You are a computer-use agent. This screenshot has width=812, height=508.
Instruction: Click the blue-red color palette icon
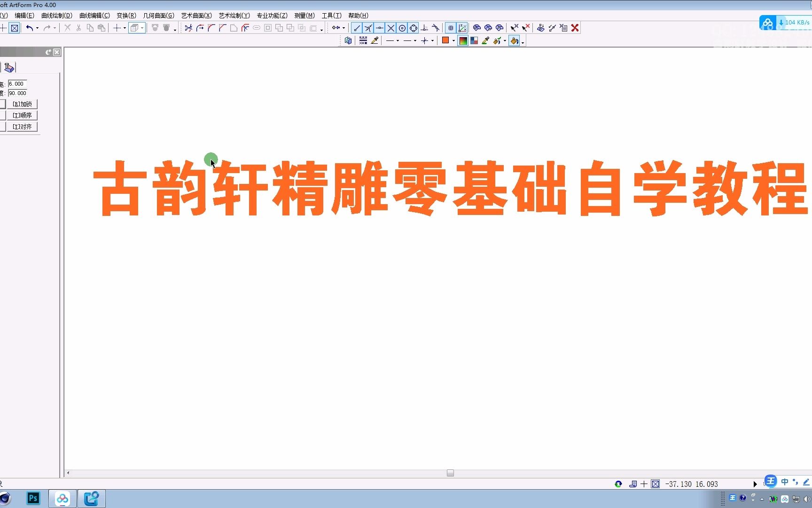[474, 40]
